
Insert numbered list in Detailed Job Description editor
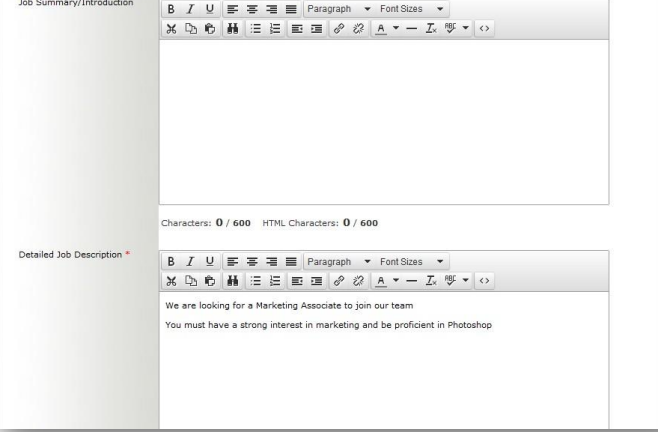(275, 281)
